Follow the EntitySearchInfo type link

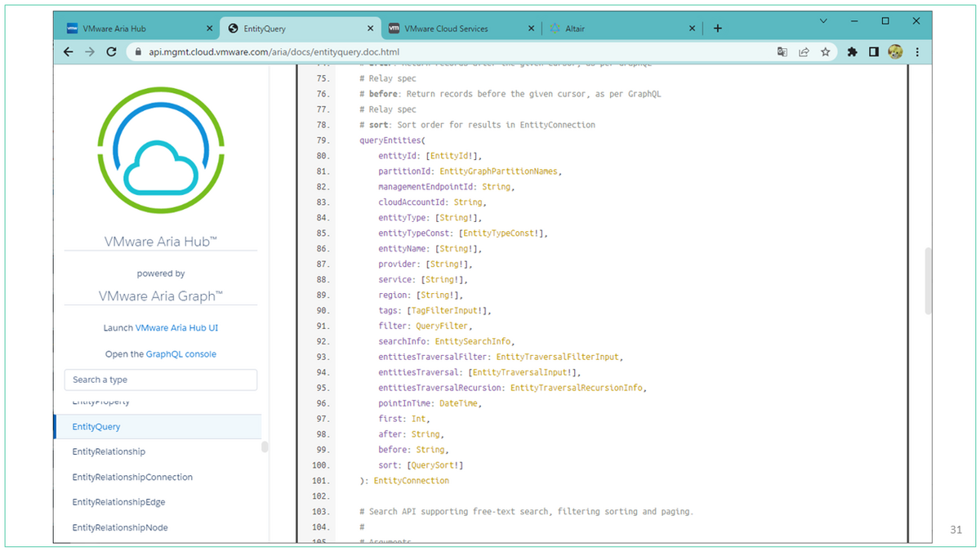pos(474,342)
